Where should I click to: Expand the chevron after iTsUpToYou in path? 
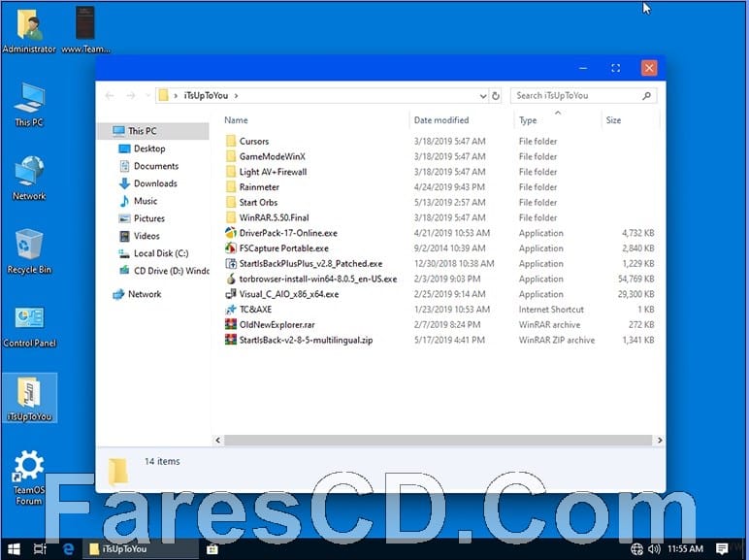pos(236,95)
